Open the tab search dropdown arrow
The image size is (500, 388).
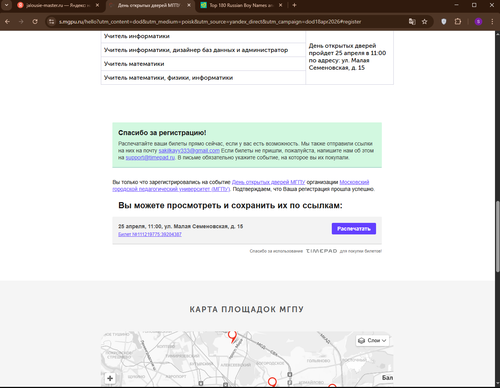[x=6, y=5]
